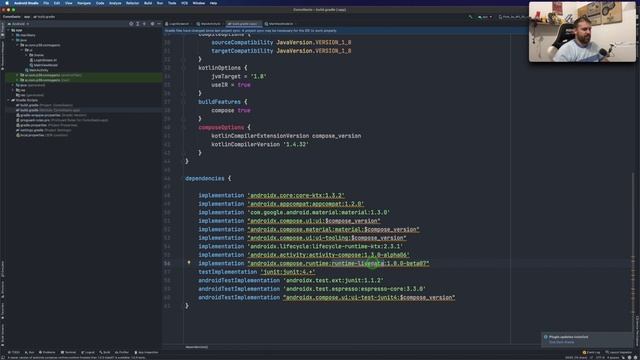Click the link in Plugin updates notification
The height and width of the screenshot is (360, 640).
point(561,342)
